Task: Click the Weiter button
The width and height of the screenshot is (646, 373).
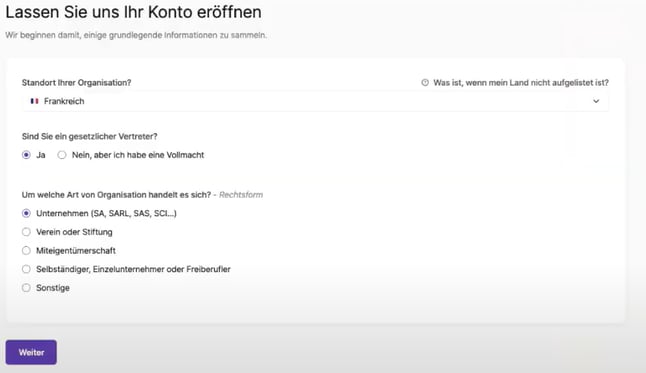Action: pos(31,352)
